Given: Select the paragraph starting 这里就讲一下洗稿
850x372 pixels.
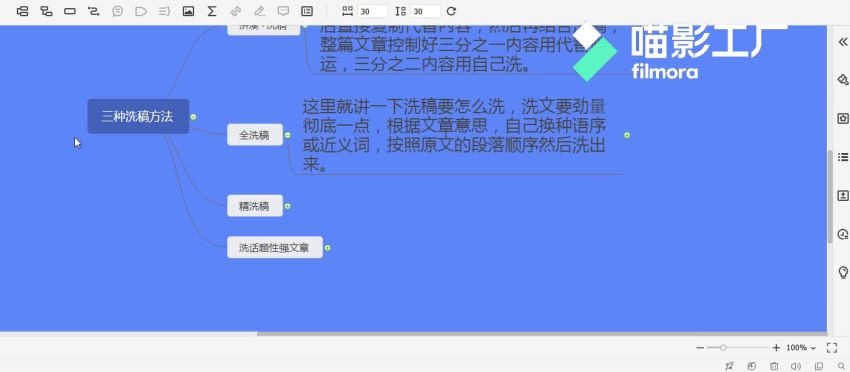Looking at the screenshot, I should click(x=453, y=136).
